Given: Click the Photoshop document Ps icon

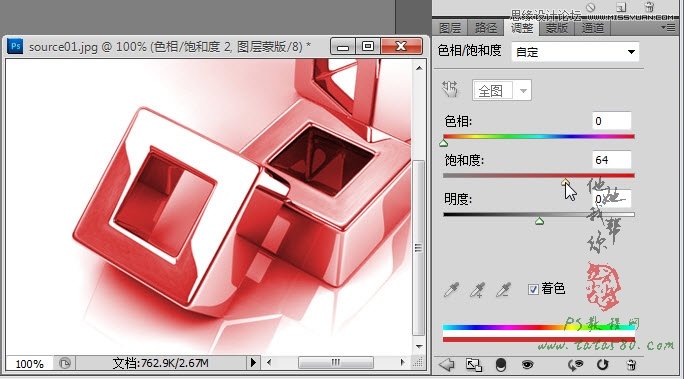Looking at the screenshot, I should point(15,46).
